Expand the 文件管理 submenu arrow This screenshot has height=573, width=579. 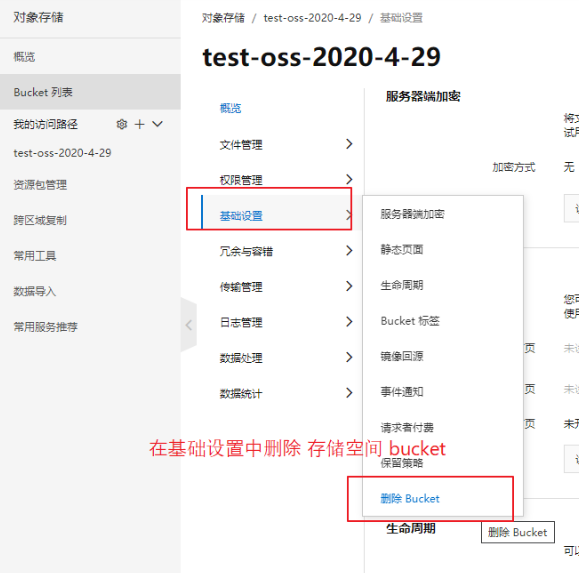(349, 144)
